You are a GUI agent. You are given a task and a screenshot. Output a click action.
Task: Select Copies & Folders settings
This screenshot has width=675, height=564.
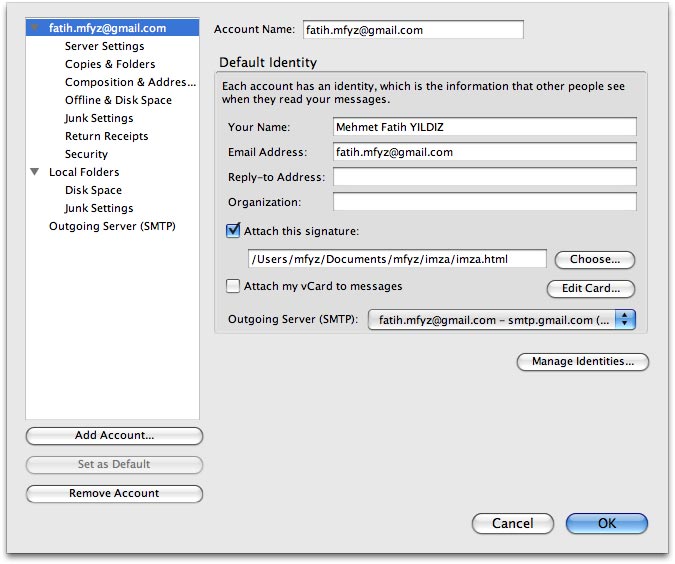(110, 64)
